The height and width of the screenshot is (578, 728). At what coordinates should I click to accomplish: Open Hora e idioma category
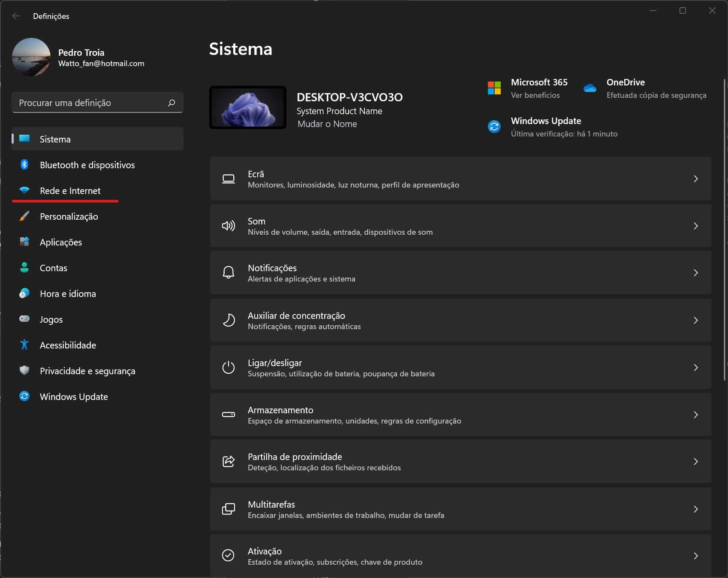click(68, 294)
